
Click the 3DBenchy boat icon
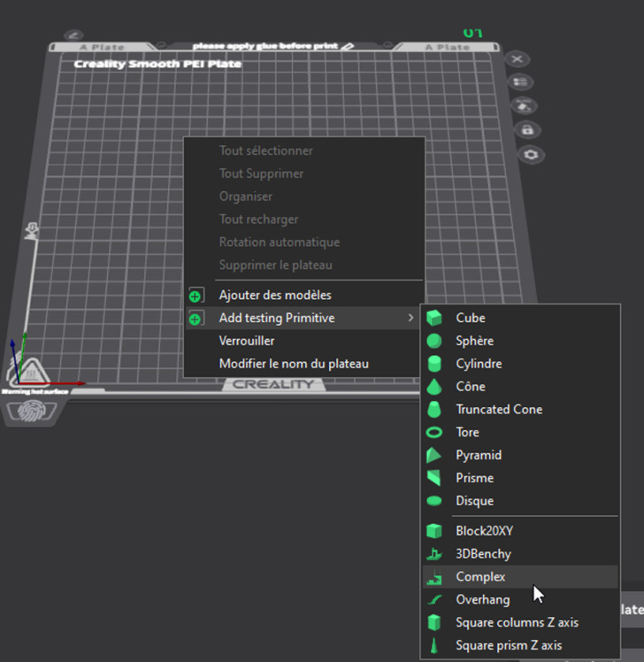pos(433,554)
